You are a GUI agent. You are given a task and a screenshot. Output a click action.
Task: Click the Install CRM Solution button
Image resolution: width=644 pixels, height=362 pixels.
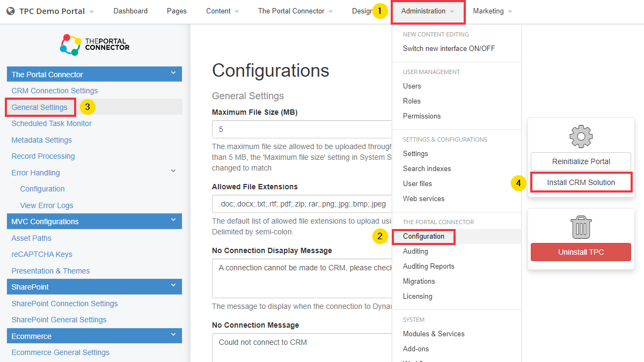[581, 182]
